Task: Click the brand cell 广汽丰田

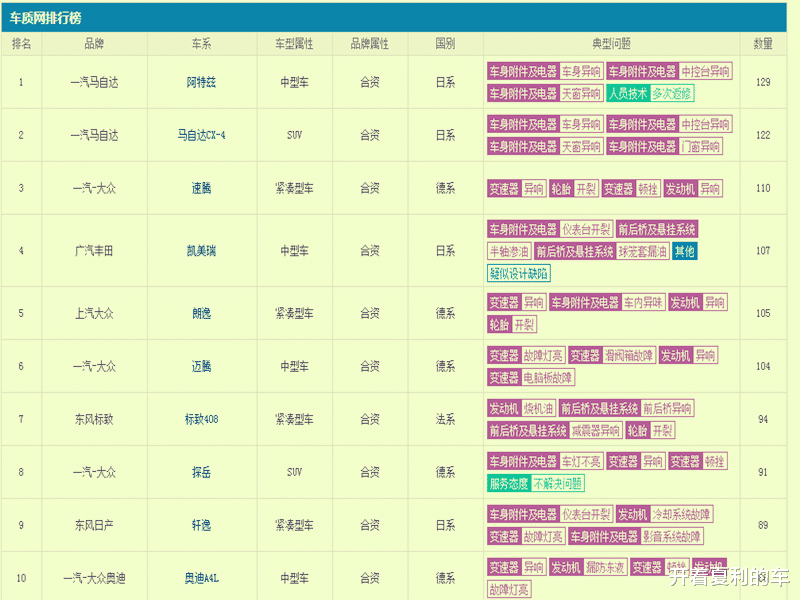Action: (94, 251)
